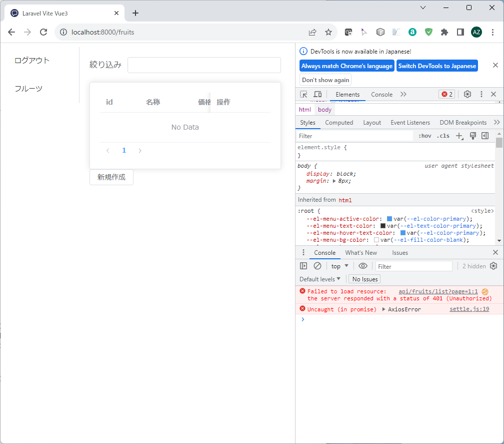
Task: Open DevTools customize three-dot menu
Action: pos(481,94)
